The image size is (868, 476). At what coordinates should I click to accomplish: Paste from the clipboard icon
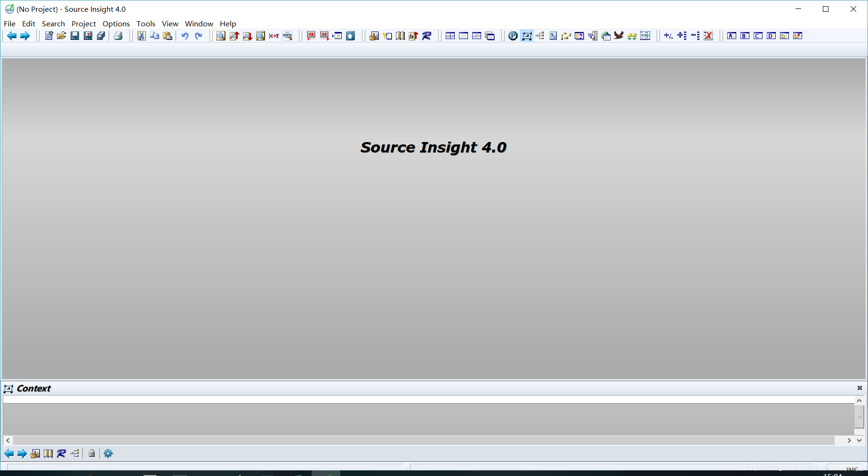coord(168,36)
